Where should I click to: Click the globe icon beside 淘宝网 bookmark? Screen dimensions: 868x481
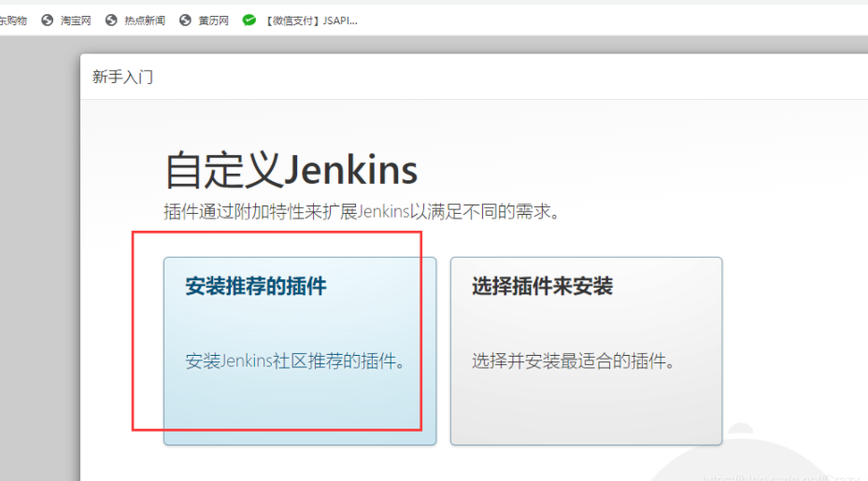pos(48,21)
